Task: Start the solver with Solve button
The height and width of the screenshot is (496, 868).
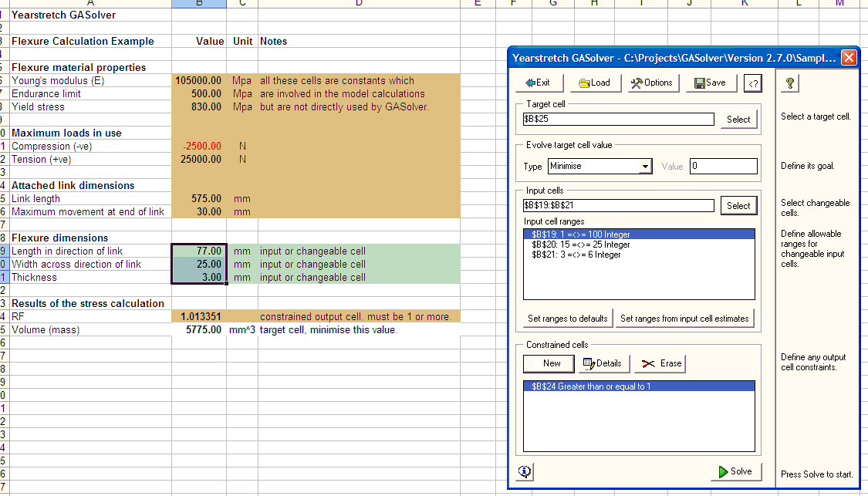Action: [736, 471]
